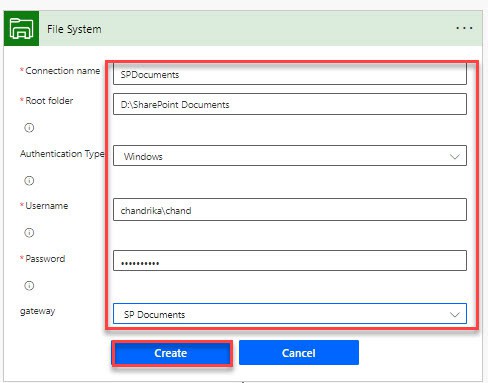Click the Root folder input field

click(x=290, y=104)
